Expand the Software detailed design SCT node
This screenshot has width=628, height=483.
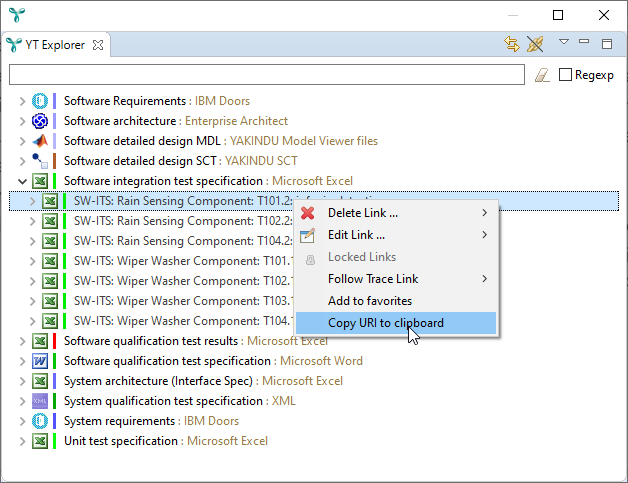click(22, 161)
